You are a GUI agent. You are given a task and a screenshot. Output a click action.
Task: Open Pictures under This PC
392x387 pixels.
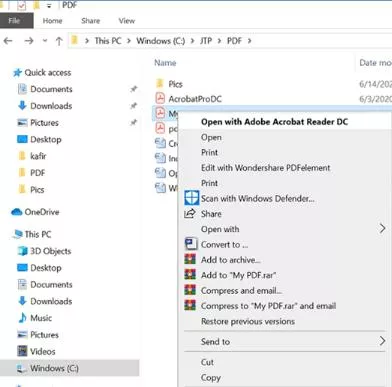pyautogui.click(x=44, y=335)
